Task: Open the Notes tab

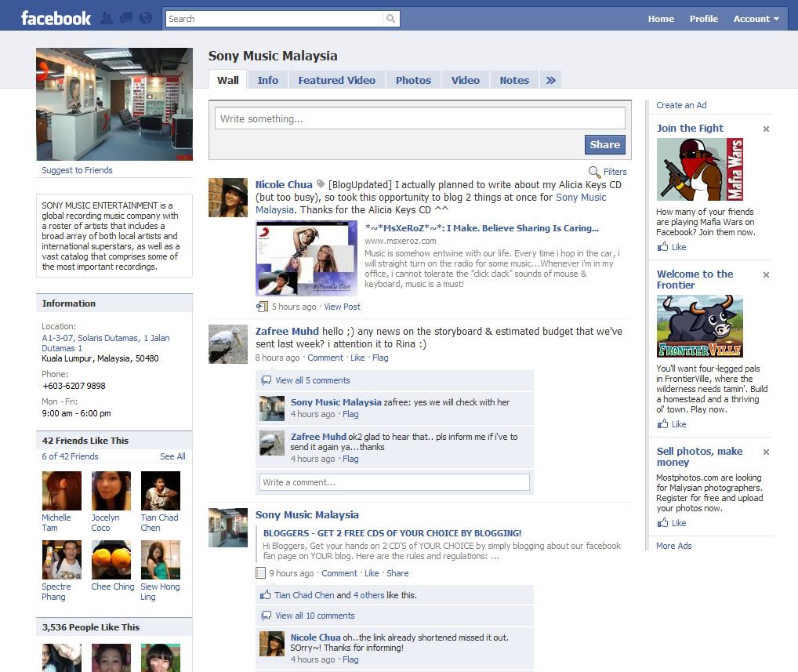Action: point(514,80)
